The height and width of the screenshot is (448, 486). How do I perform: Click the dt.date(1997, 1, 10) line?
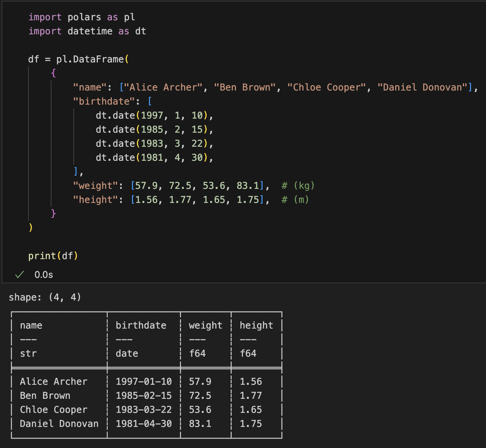click(x=154, y=116)
